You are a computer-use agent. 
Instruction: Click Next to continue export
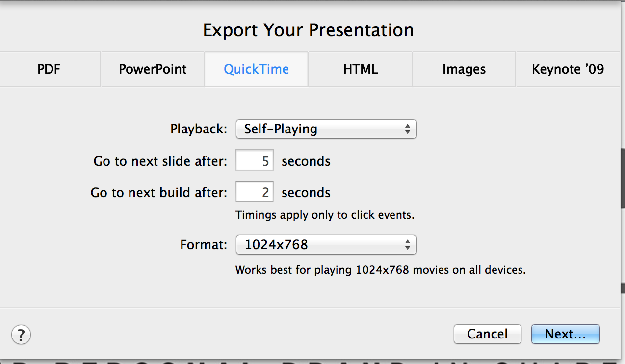click(x=565, y=334)
